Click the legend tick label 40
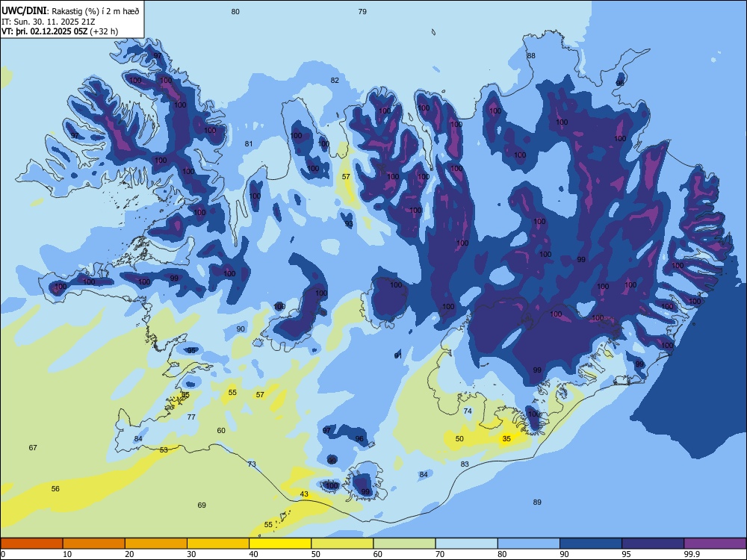 pyautogui.click(x=253, y=554)
